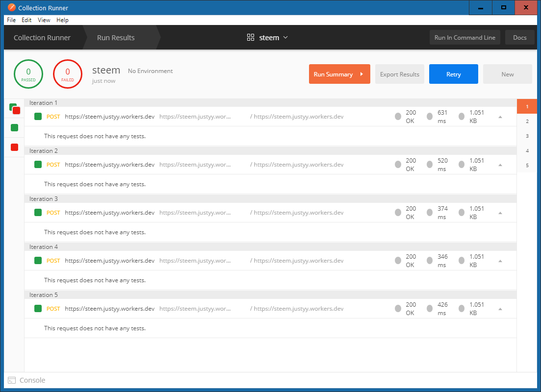Click the Iteration 4 header
Image resolution: width=541 pixels, height=392 pixels.
[270, 247]
